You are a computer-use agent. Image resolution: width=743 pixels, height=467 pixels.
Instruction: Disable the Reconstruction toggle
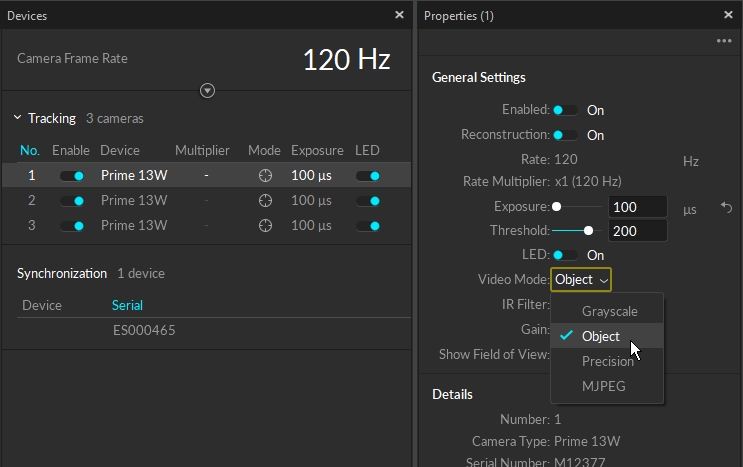[565, 135]
